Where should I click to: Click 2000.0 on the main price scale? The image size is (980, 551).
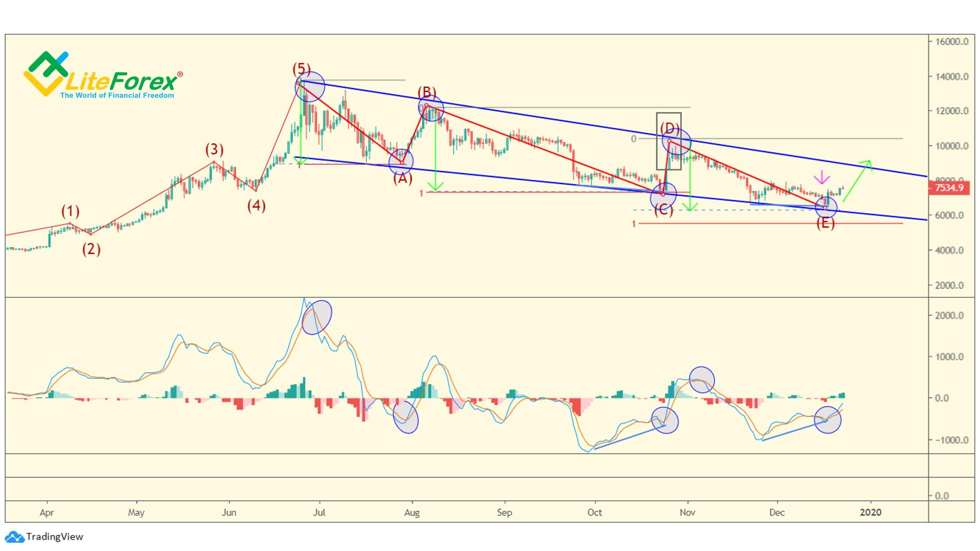(x=949, y=285)
